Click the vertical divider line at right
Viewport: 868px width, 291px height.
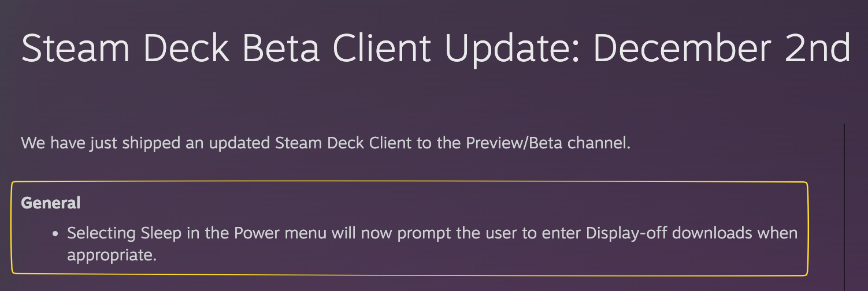(x=844, y=202)
